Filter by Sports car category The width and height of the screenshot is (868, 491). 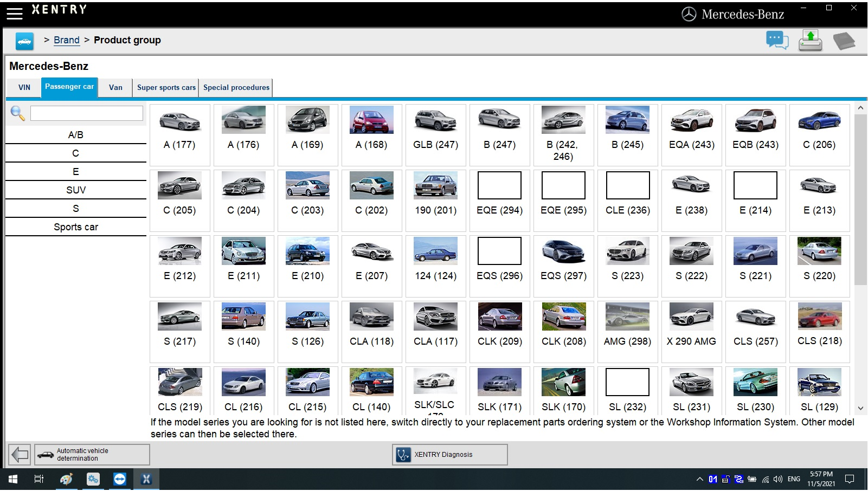point(76,227)
